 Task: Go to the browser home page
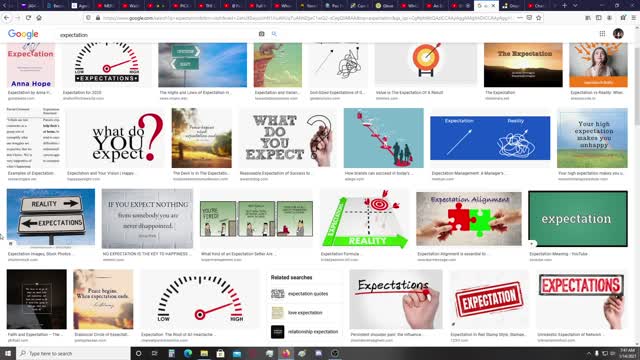[39, 18]
